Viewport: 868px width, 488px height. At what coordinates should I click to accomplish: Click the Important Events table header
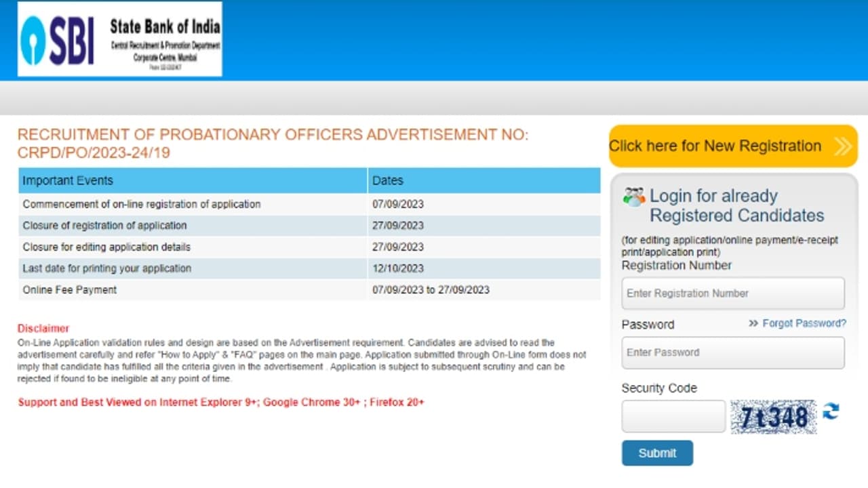click(67, 180)
